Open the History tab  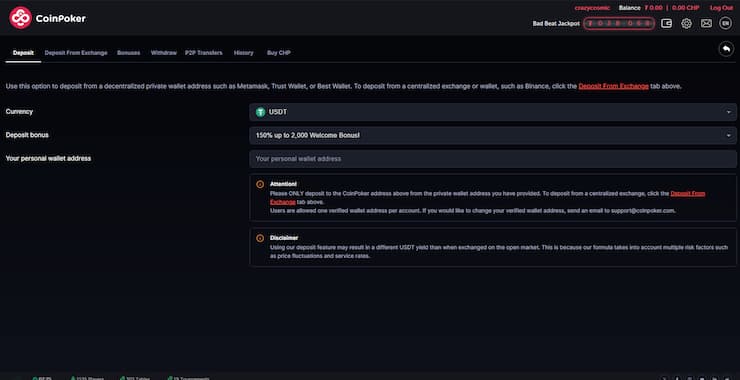[244, 53]
